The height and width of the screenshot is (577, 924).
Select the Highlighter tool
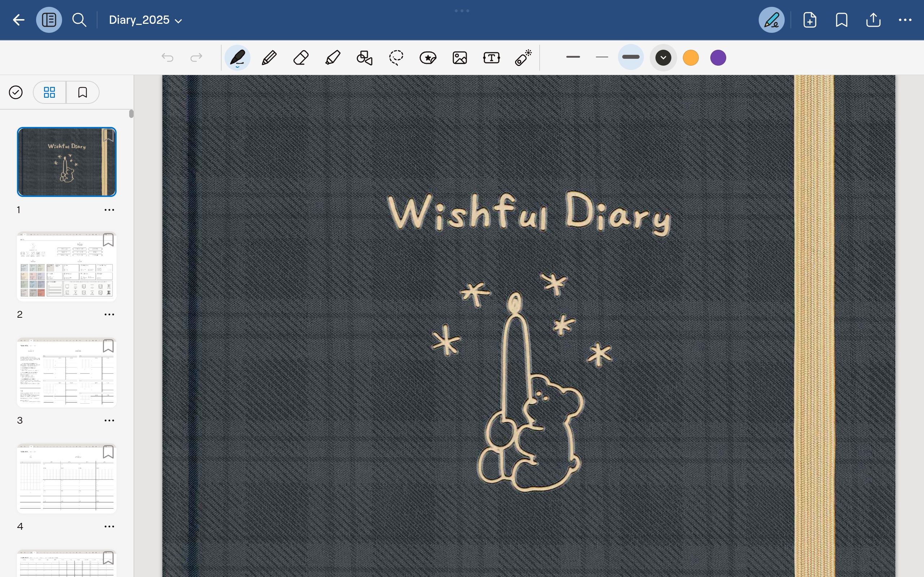pos(332,58)
